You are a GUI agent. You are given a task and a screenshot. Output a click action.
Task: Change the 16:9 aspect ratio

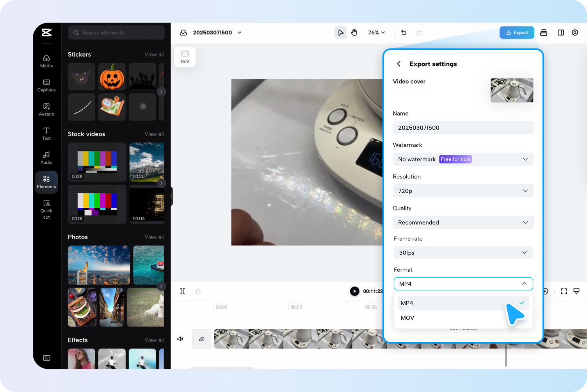coord(185,57)
